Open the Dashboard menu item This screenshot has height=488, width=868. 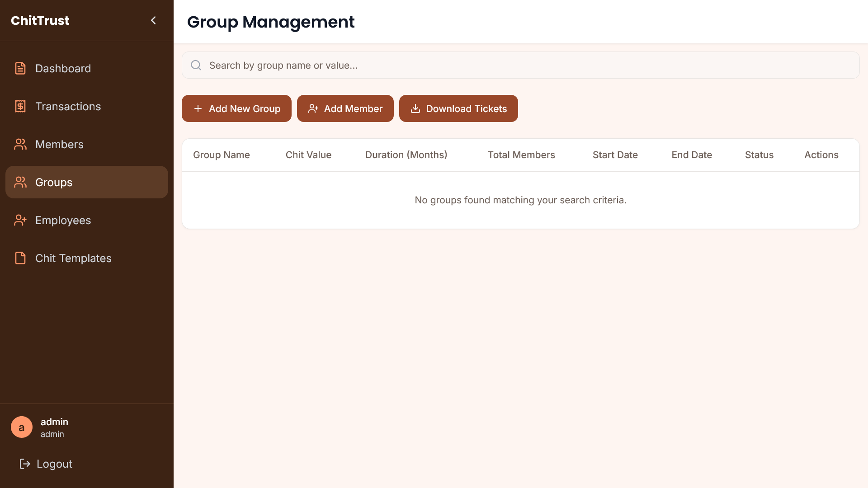[x=87, y=68]
